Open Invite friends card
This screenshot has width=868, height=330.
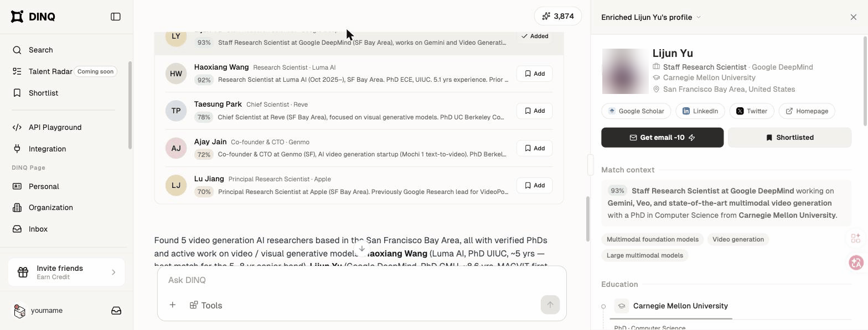[66, 272]
